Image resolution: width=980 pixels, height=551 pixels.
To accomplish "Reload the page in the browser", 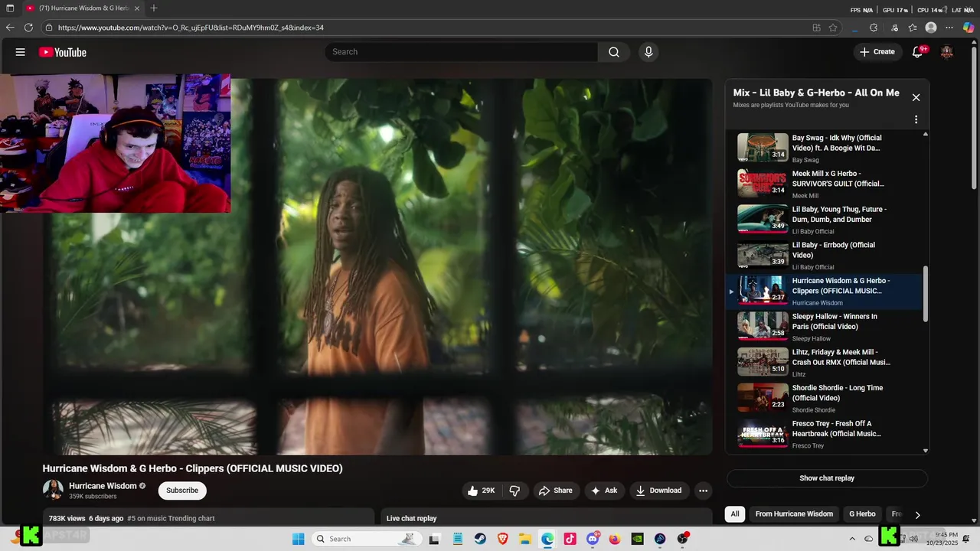I will point(28,28).
